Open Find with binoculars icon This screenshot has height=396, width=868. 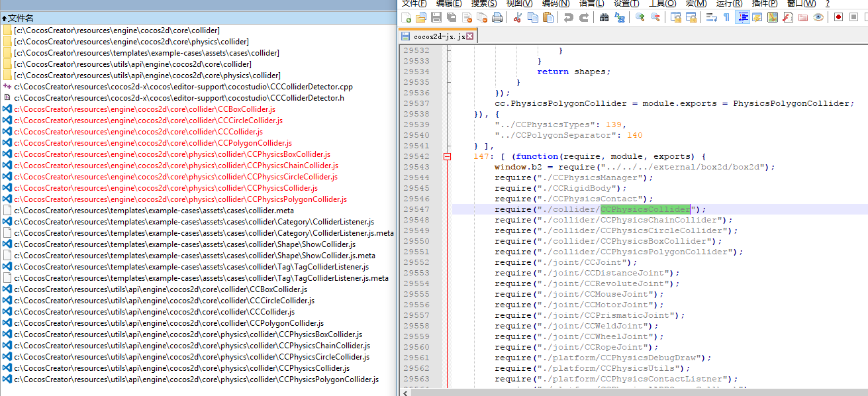[604, 17]
